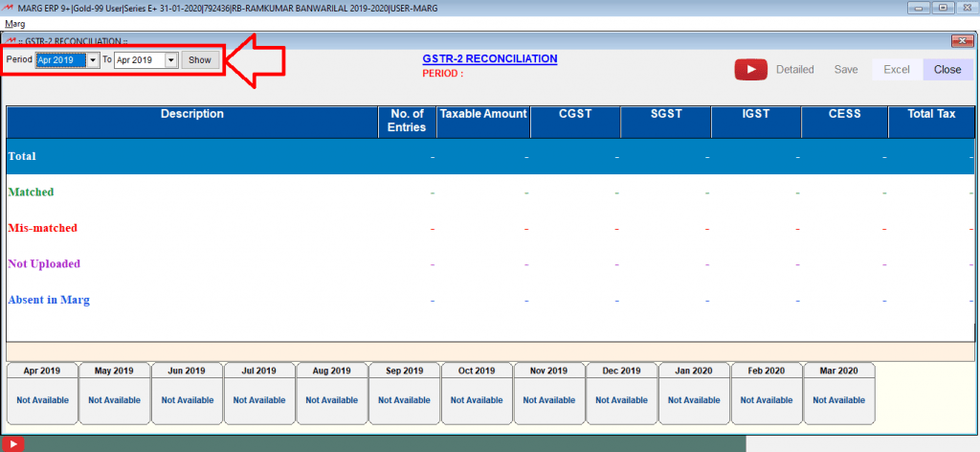Select the Jan 2020 month tile
The image size is (980, 452).
pos(695,394)
